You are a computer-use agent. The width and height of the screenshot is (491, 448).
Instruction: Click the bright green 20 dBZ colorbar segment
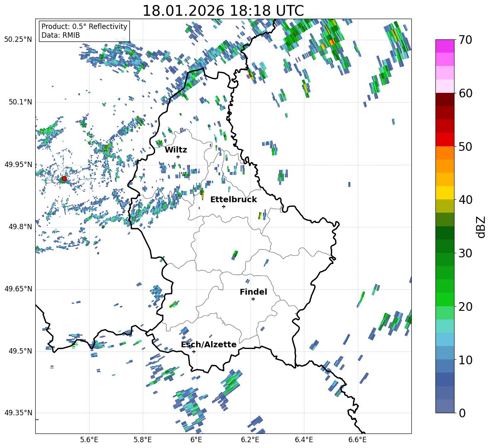click(x=445, y=300)
